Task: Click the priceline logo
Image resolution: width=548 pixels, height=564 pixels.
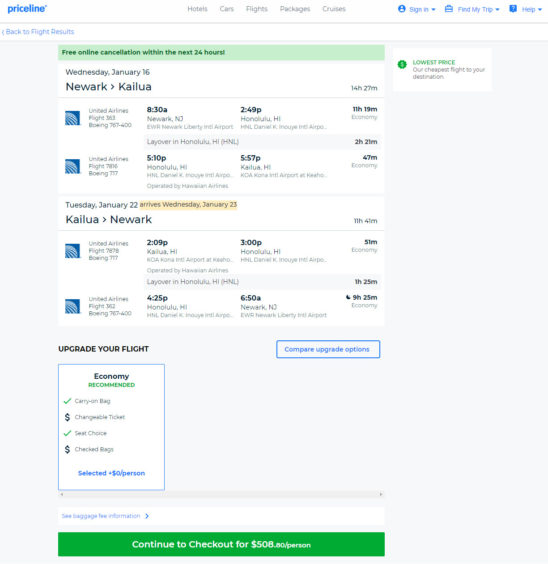Action: [27, 9]
